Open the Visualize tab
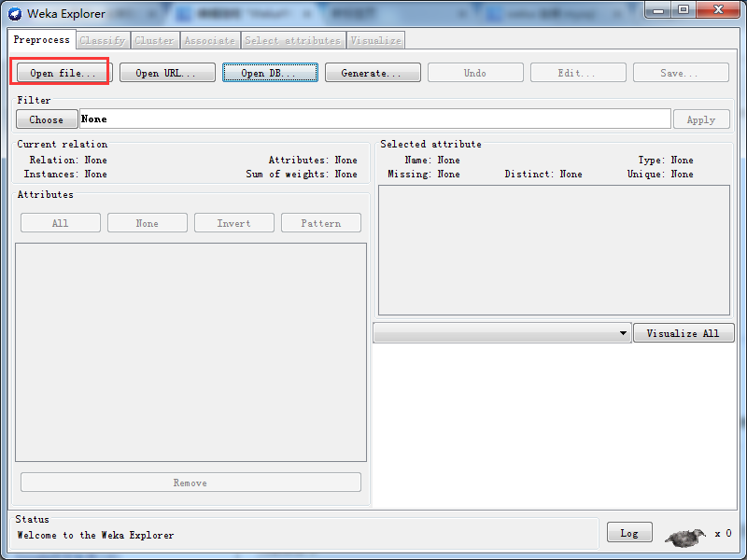The width and height of the screenshot is (747, 560). 376,40
